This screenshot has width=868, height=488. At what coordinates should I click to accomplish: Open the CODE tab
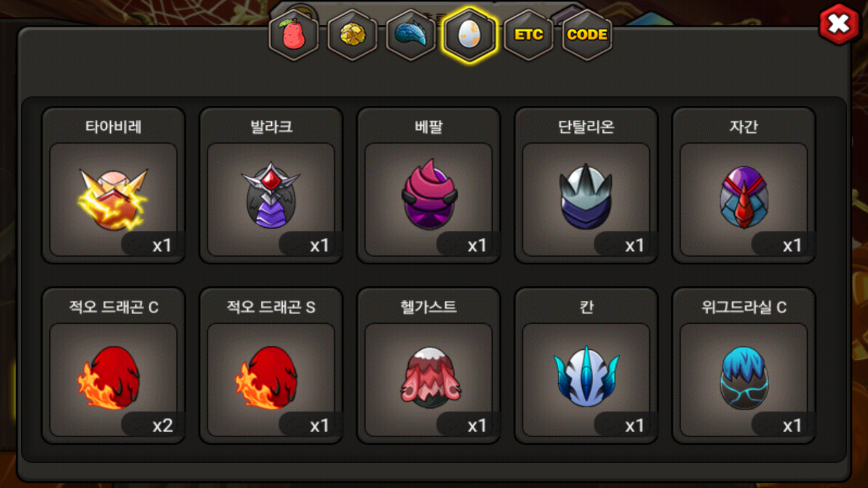tap(587, 35)
